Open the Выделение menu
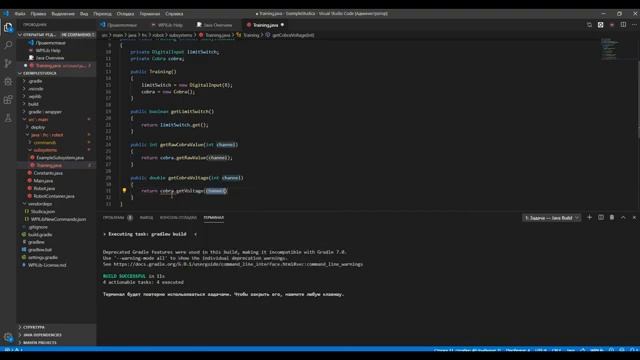The image size is (640, 360). (x=63, y=13)
